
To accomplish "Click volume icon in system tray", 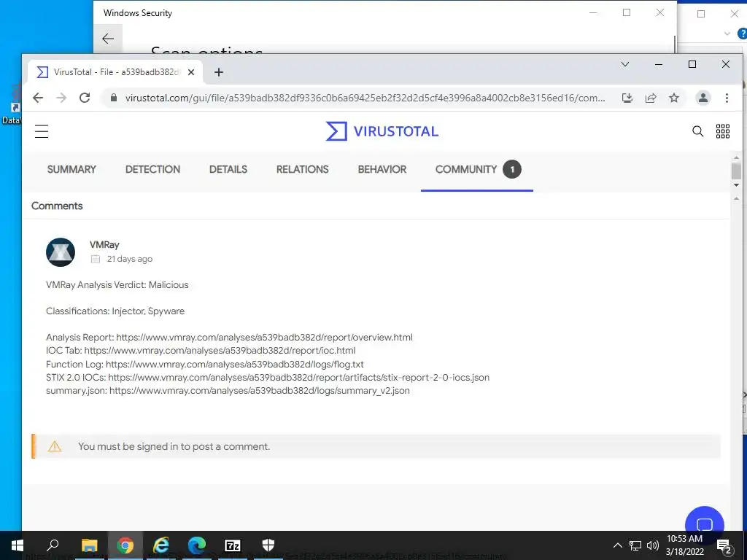I will click(x=653, y=545).
